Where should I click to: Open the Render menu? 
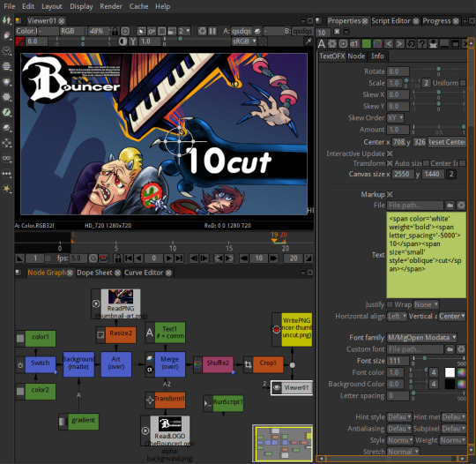tap(111, 6)
